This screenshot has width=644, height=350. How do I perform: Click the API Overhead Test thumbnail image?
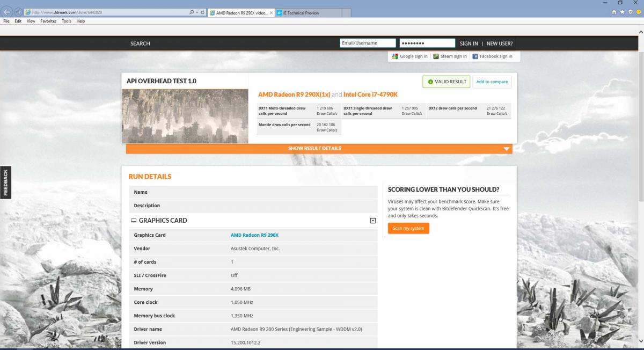tap(185, 116)
